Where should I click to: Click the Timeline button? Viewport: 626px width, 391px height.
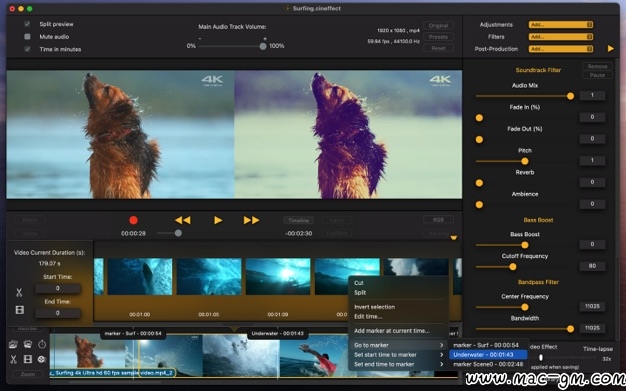coord(299,220)
